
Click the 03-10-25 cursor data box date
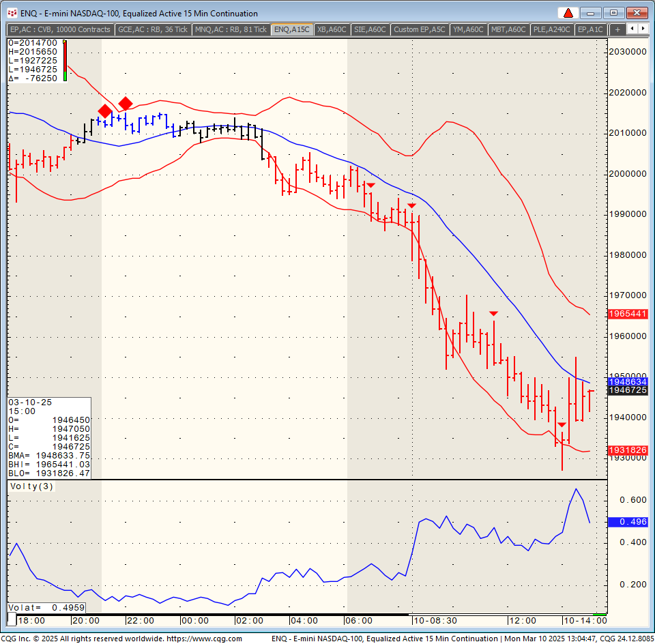click(30, 402)
